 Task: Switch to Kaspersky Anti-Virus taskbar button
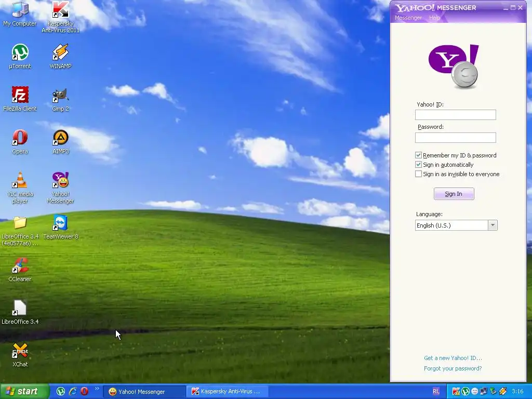[228, 392]
